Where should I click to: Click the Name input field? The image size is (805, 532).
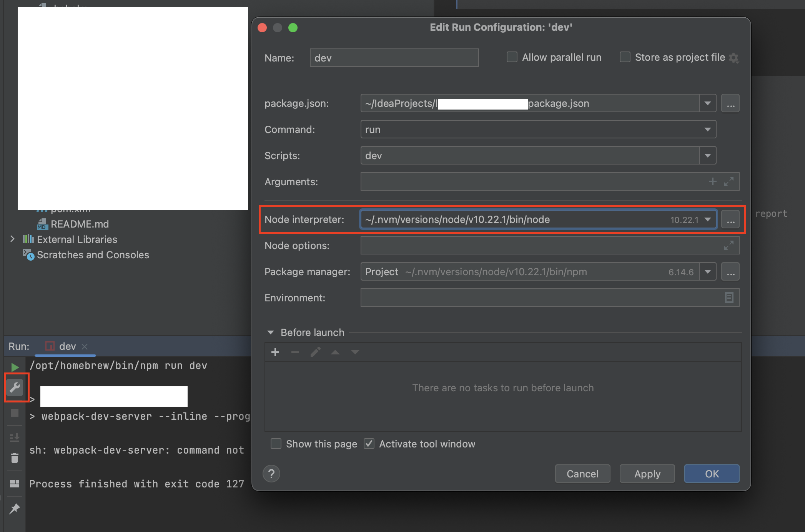point(394,58)
